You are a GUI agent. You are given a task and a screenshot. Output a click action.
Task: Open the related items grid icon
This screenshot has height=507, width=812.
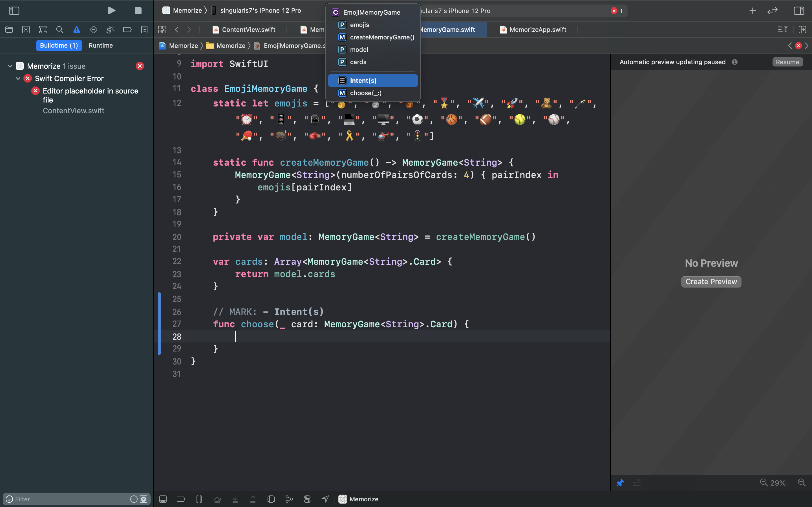click(x=162, y=30)
